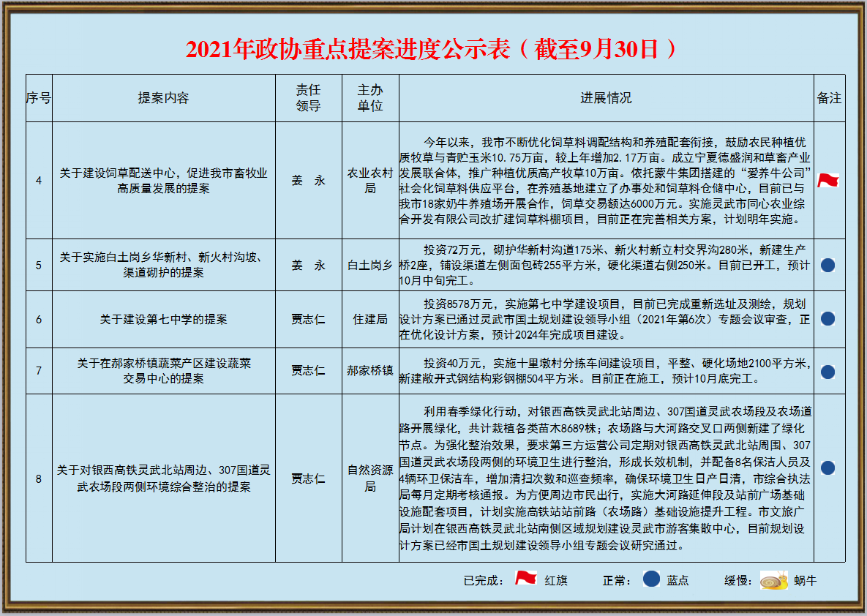Click the red flag icon in the legend
The height and width of the screenshot is (616, 867).
[526, 579]
